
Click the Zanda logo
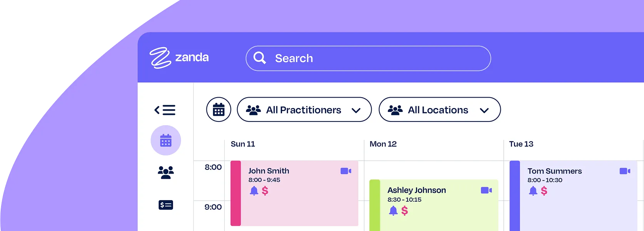click(179, 58)
